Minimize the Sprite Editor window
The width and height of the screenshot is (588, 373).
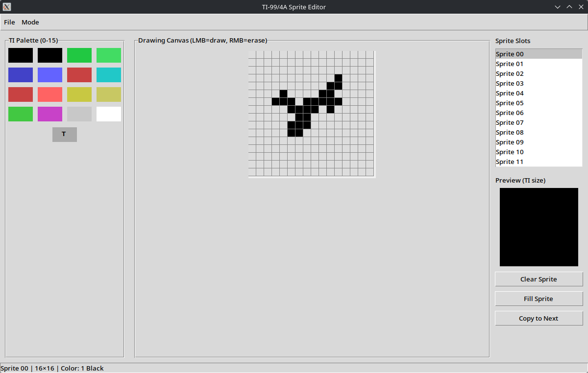click(558, 7)
